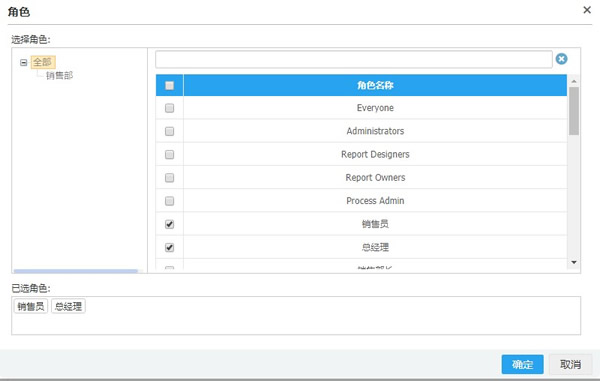Check the Report Owners checkbox
This screenshot has width=600, height=381.
[169, 178]
